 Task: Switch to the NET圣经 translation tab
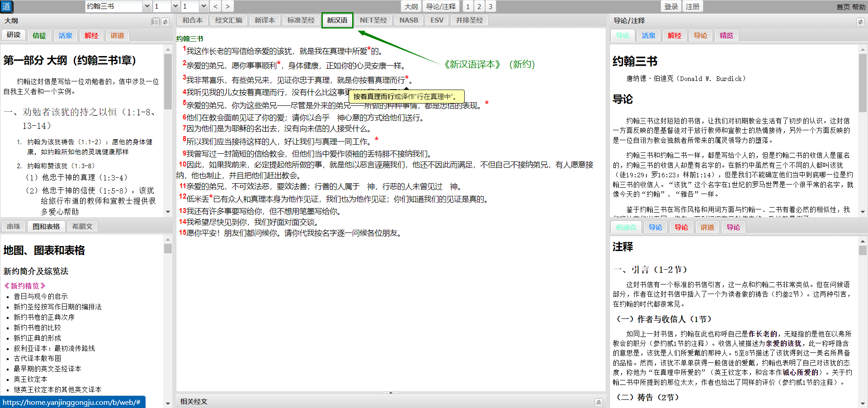click(373, 20)
